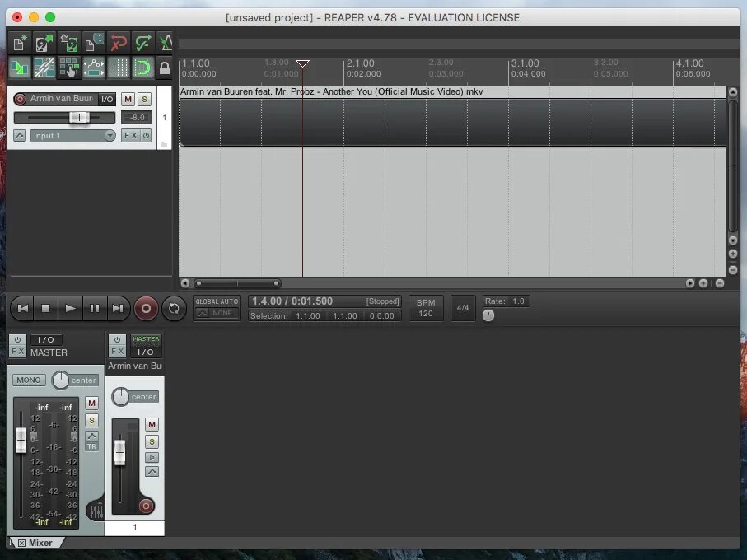This screenshot has width=747, height=560.
Task: Create a new project with the New icon
Action: pos(20,43)
